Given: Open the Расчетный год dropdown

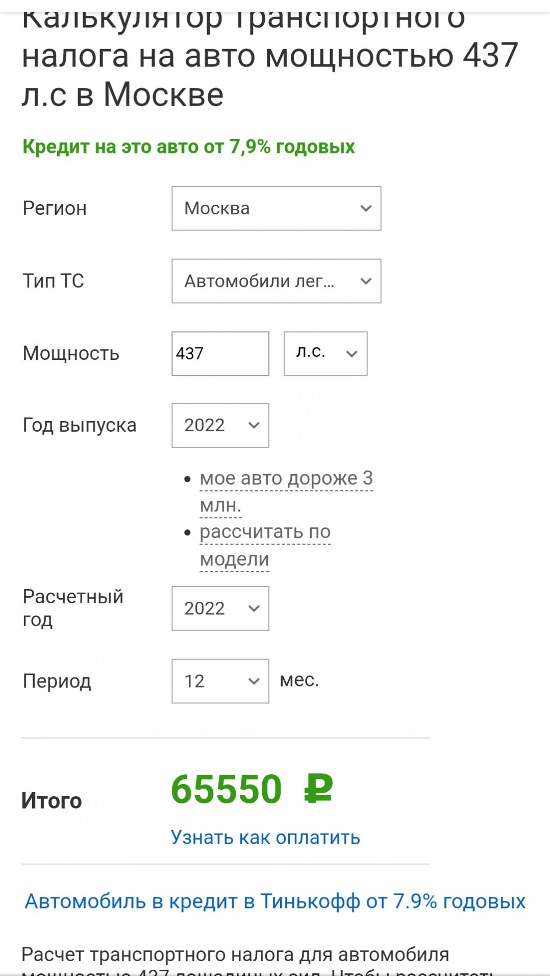Looking at the screenshot, I should (x=220, y=608).
